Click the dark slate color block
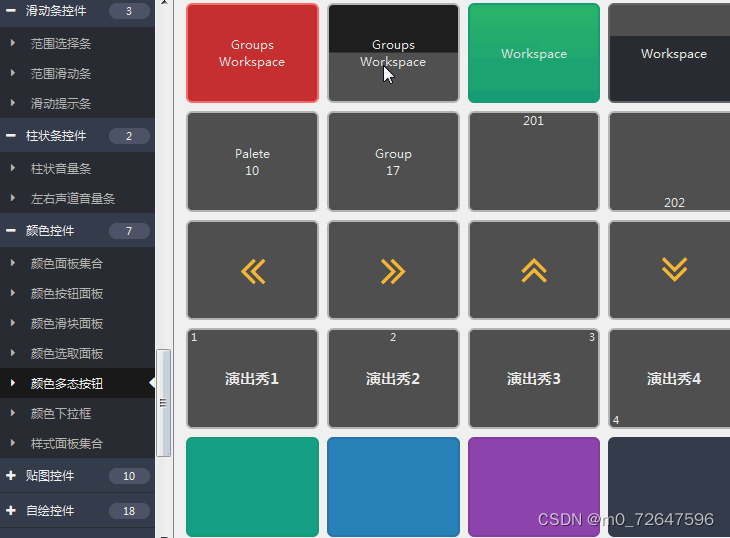This screenshot has height=538, width=730. (x=670, y=487)
